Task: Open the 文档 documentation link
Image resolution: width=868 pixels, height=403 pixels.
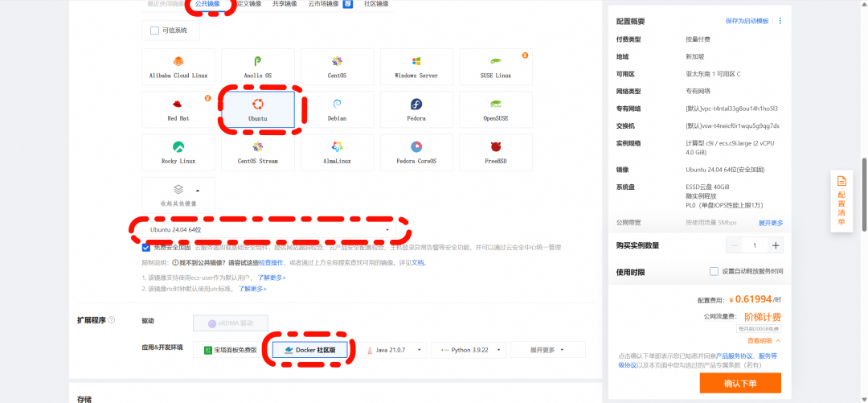Action: (417, 263)
